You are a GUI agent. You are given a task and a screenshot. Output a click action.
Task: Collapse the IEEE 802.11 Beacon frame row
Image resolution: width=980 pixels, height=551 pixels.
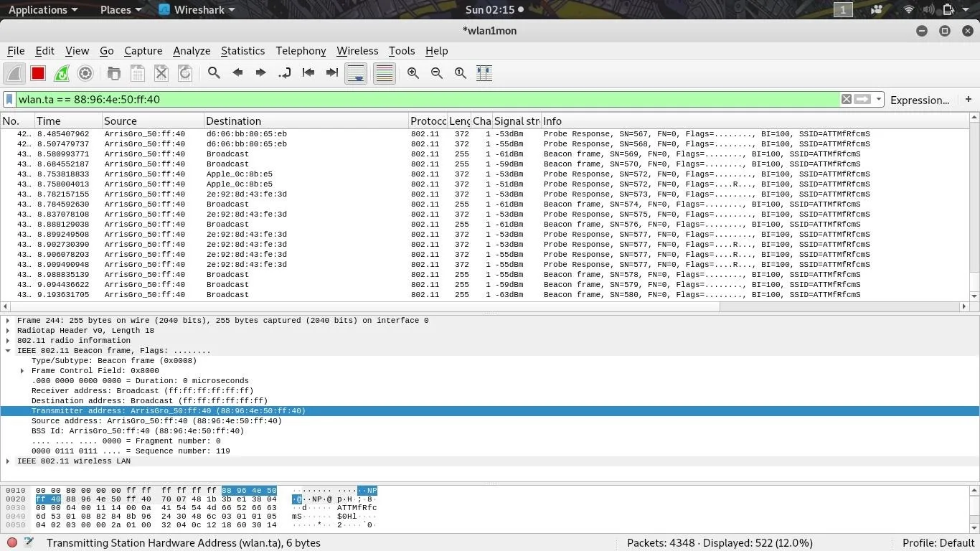tap(8, 351)
